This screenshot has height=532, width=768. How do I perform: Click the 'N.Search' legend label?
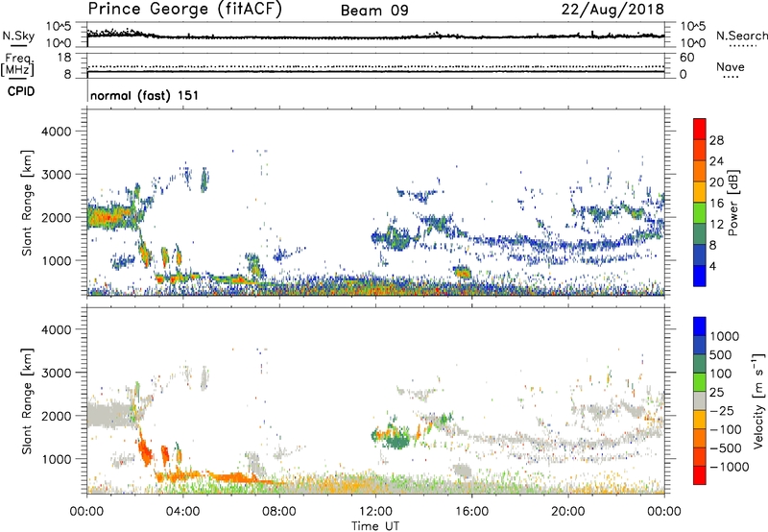click(x=742, y=36)
